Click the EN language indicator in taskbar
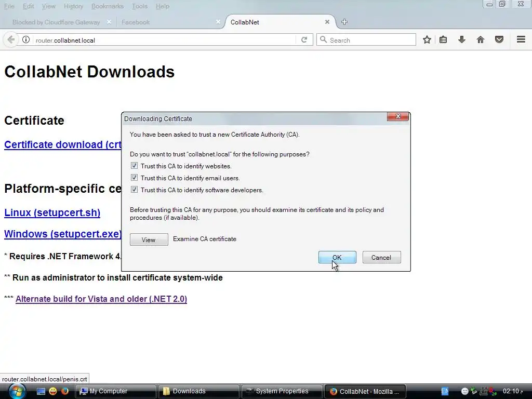 coord(445,391)
